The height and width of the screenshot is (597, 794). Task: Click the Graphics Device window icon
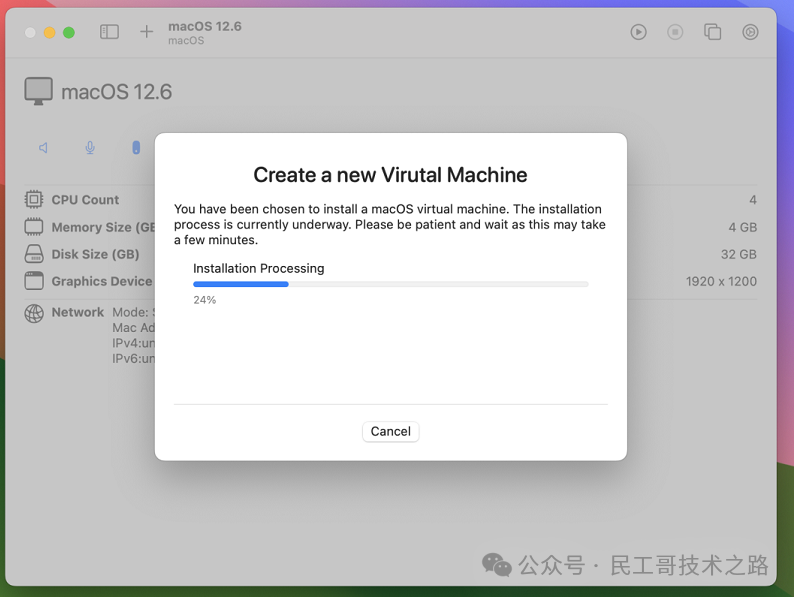click(x=34, y=281)
